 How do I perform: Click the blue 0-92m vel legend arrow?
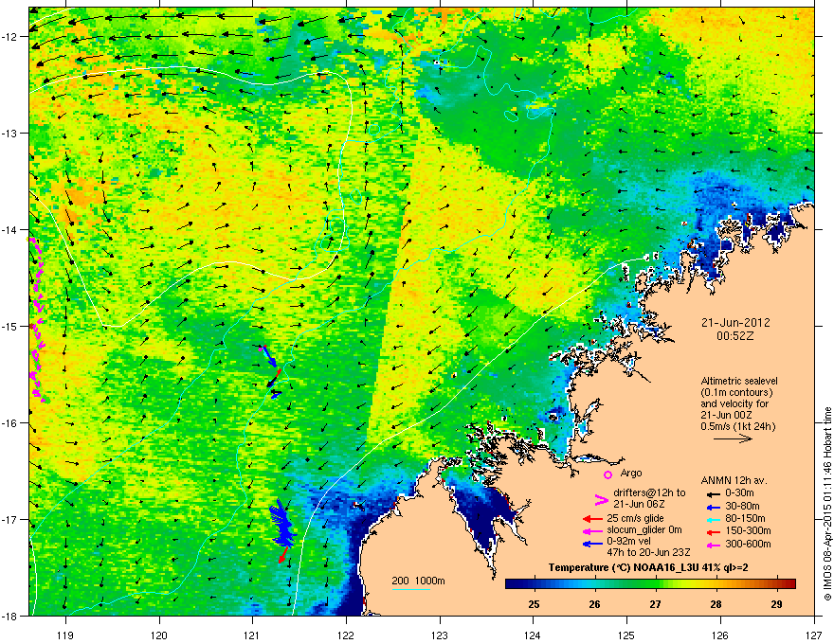592,544
